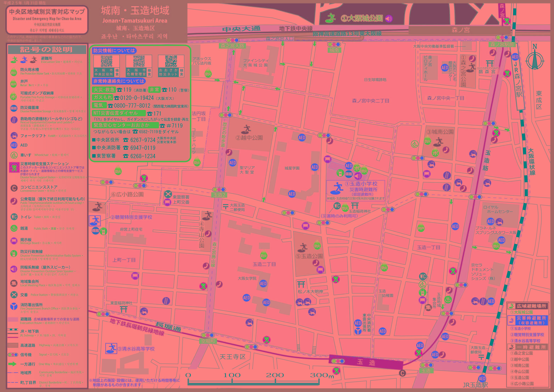Click the police icon beside 東警察署上町交番
Viewport: 554px width, 392px height.
click(x=168, y=194)
